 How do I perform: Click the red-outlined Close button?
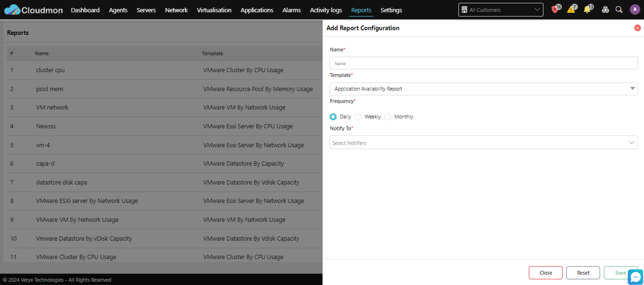click(546, 273)
